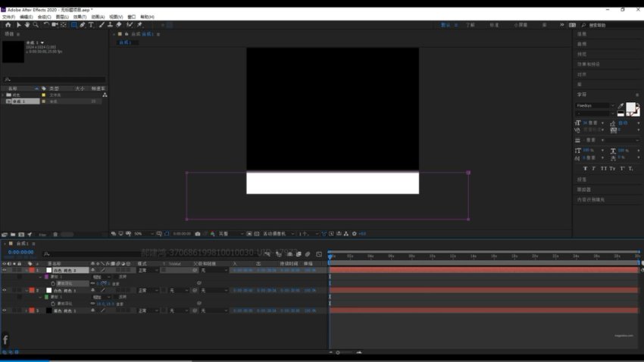Open the viewer resolution dropdown
The image size is (644, 362).
click(x=231, y=233)
